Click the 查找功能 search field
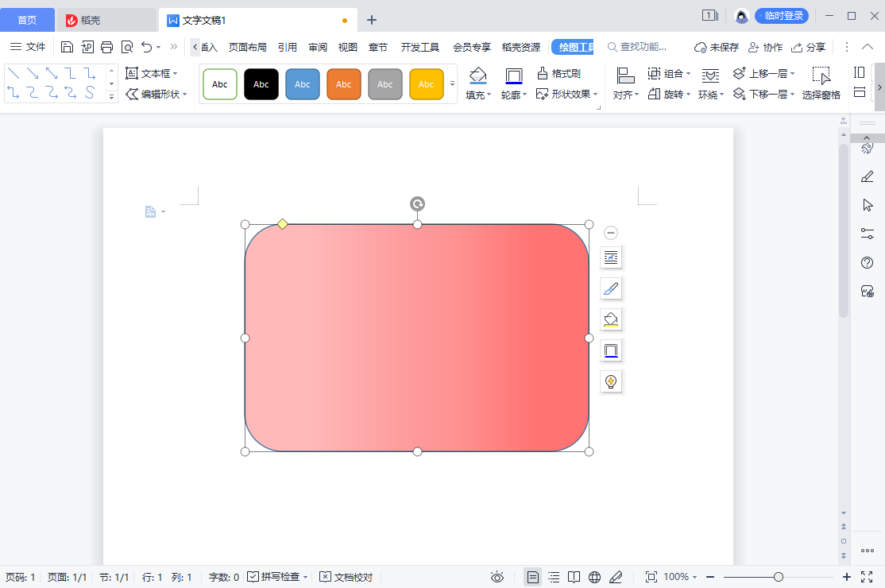Viewport: 885px width, 588px height. [x=638, y=47]
